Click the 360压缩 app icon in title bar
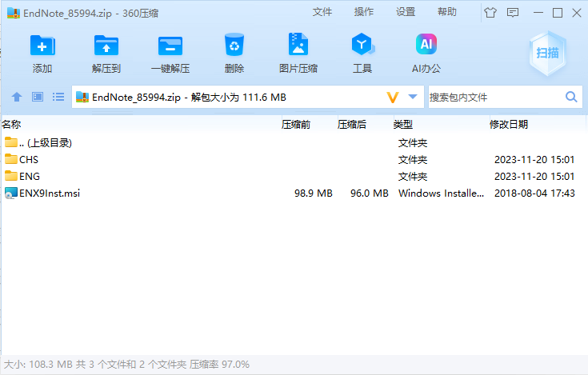The width and height of the screenshot is (588, 375). point(14,13)
